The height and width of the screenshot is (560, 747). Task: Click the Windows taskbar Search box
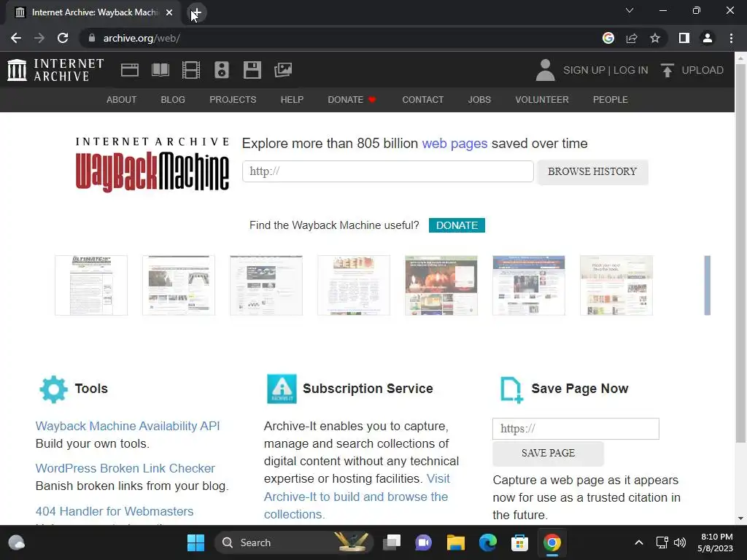click(293, 542)
